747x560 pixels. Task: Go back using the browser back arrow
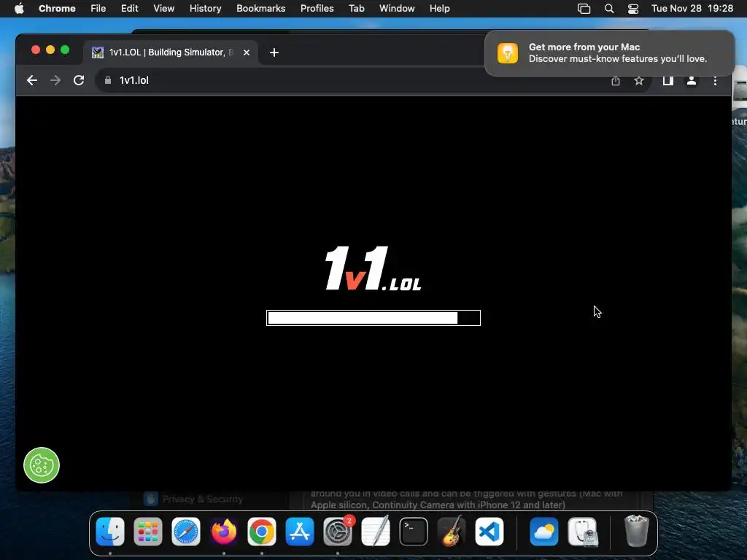[x=32, y=80]
